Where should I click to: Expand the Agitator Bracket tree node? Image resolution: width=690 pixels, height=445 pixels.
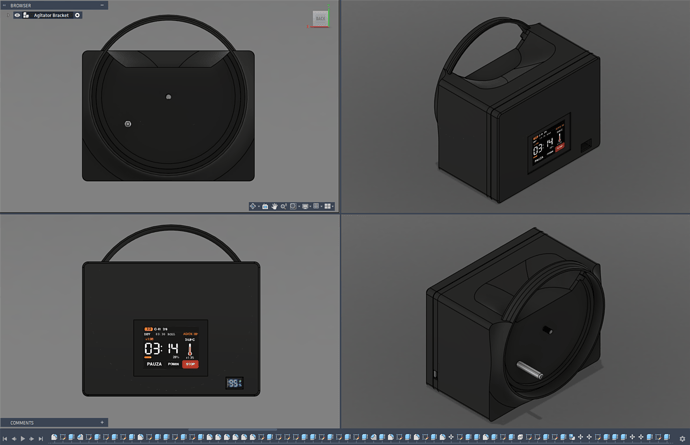point(7,15)
